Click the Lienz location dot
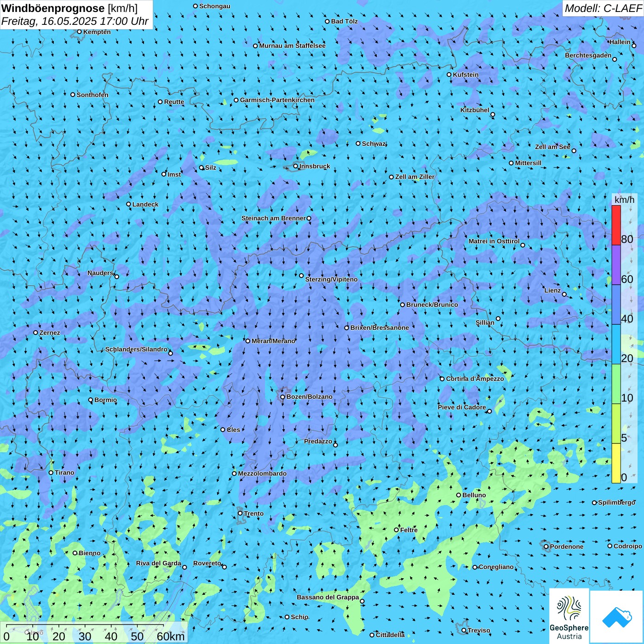Screen dimensions: 644x644 click(x=564, y=294)
